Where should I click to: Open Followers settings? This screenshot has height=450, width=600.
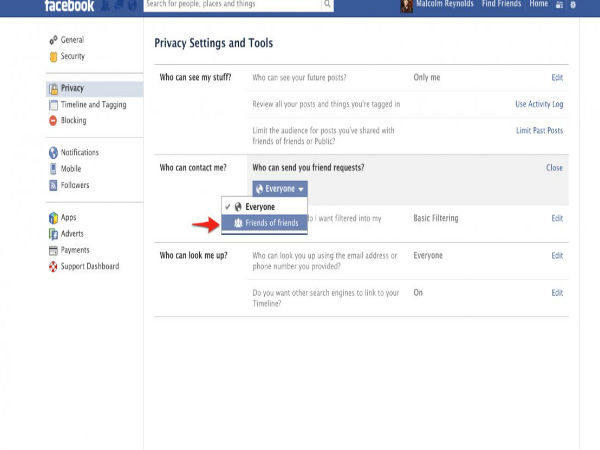75,185
